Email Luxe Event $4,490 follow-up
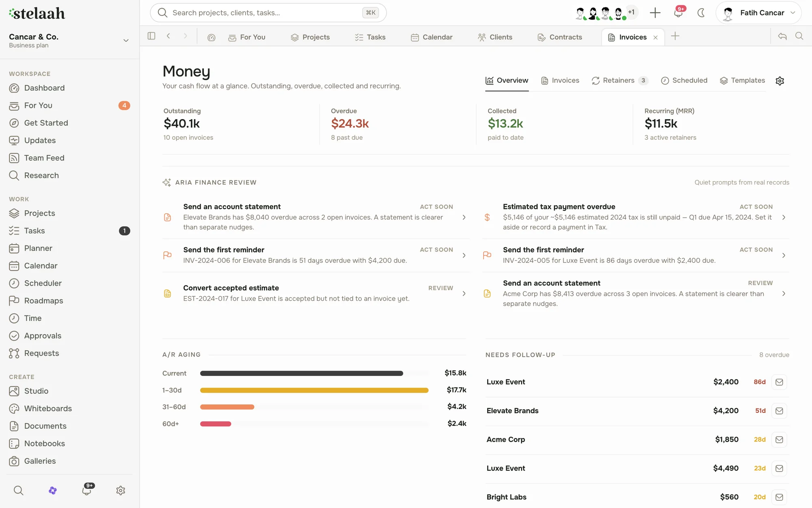Image resolution: width=812 pixels, height=508 pixels. 779,469
